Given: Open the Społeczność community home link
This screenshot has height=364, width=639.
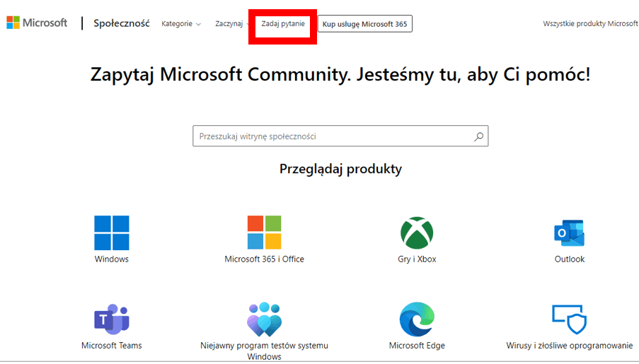Looking at the screenshot, I should click(x=122, y=23).
